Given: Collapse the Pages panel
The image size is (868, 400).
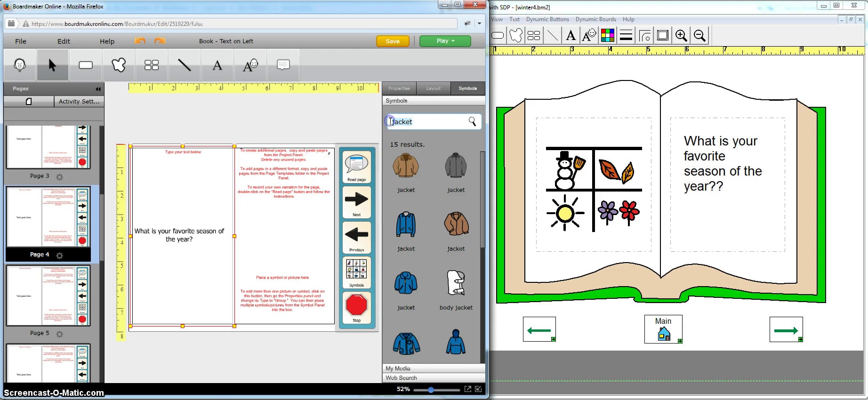Looking at the screenshot, I should tap(98, 88).
